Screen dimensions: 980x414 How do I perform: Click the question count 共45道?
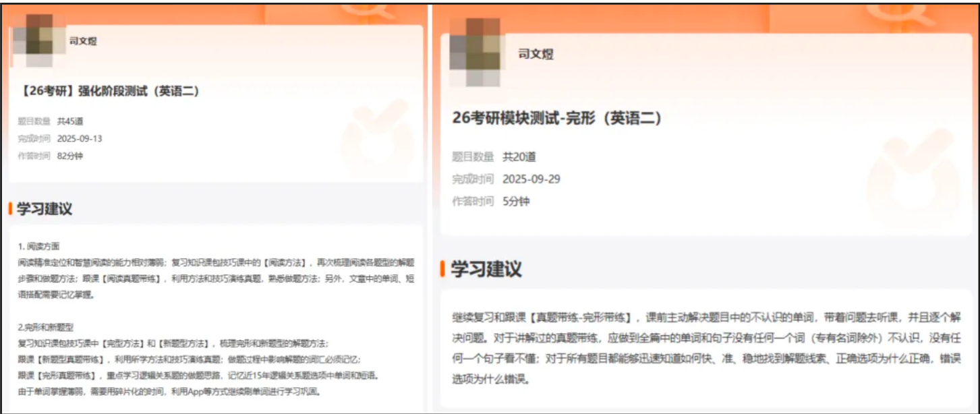tap(70, 121)
